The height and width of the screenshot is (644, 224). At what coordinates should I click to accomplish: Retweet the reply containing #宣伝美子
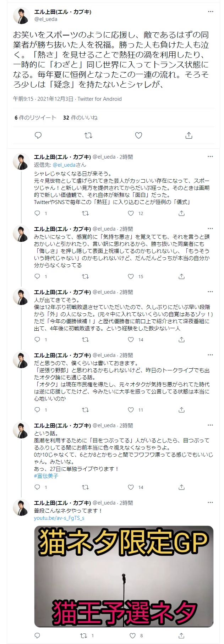pos(85,487)
